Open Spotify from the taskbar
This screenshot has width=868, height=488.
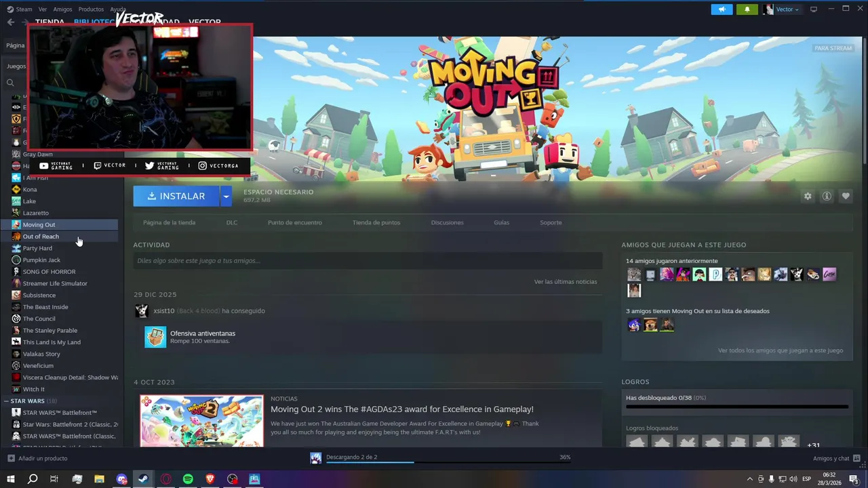(188, 479)
